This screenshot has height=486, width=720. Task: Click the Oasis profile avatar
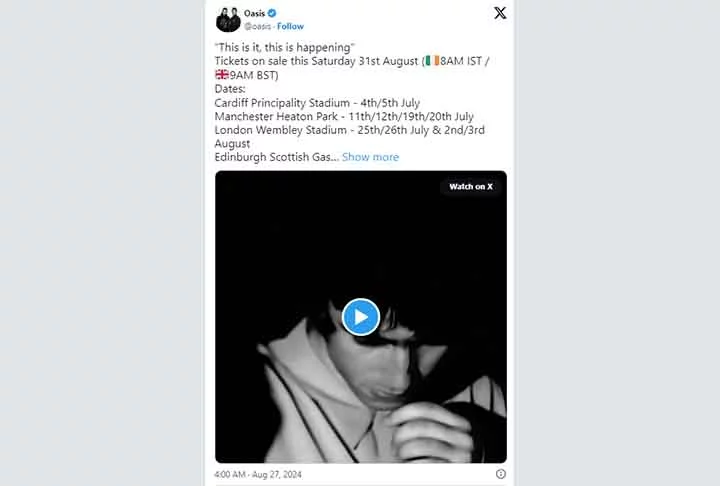pyautogui.click(x=227, y=19)
